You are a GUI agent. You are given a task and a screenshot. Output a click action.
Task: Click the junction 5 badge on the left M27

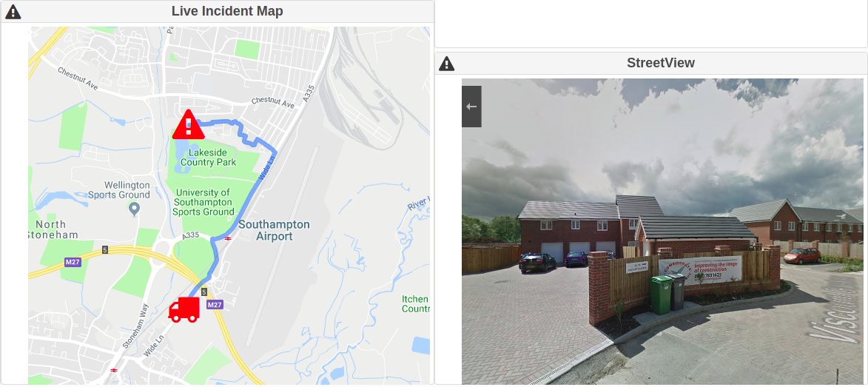click(x=104, y=250)
